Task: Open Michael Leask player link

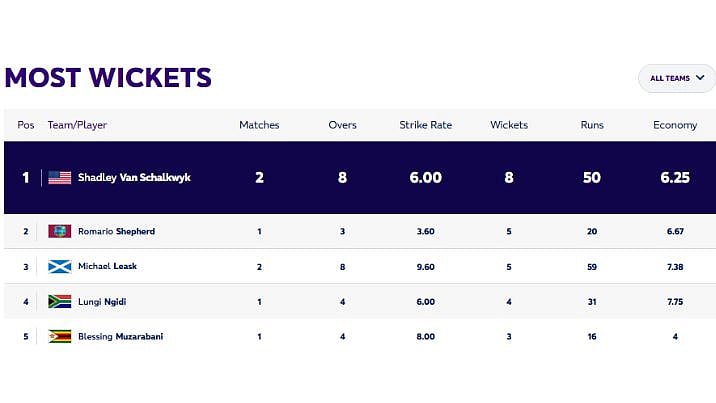Action: [108, 267]
